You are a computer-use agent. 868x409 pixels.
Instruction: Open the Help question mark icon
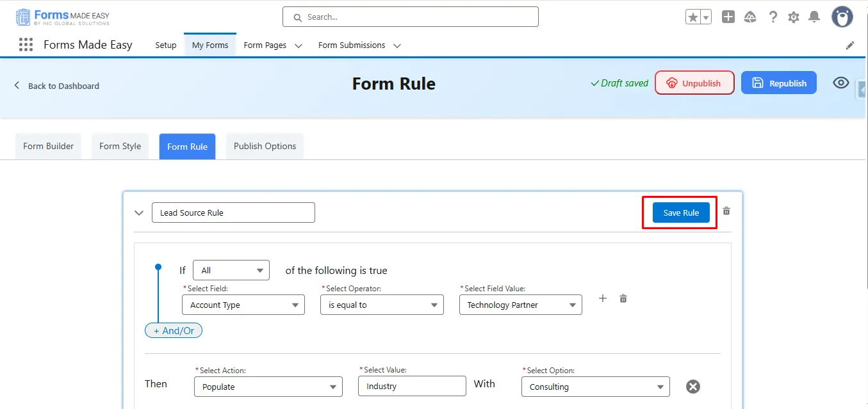(x=773, y=17)
